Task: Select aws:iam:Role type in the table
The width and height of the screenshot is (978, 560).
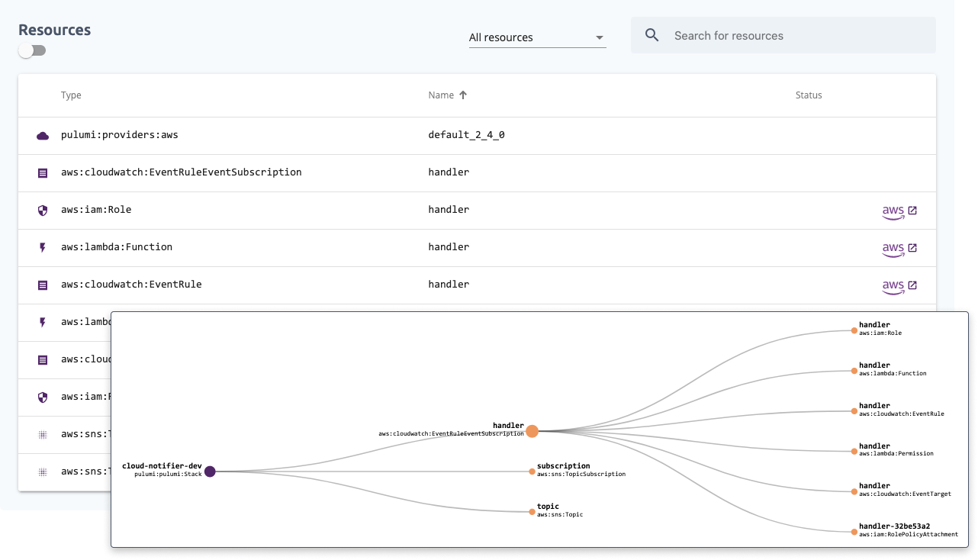Action: 96,209
